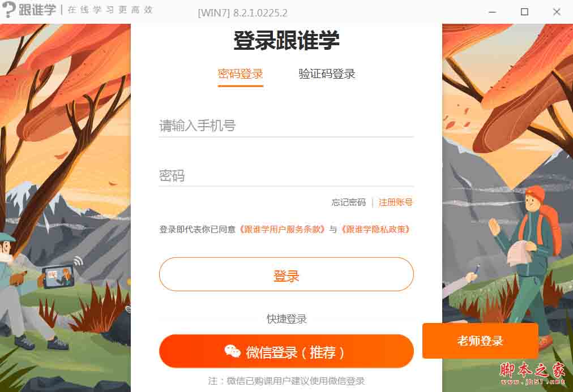
Task: Open the 注册账号 link
Action: tap(395, 202)
